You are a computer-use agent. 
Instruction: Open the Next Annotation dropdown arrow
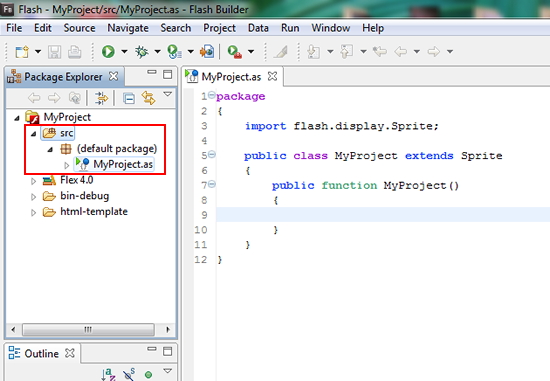click(x=330, y=52)
